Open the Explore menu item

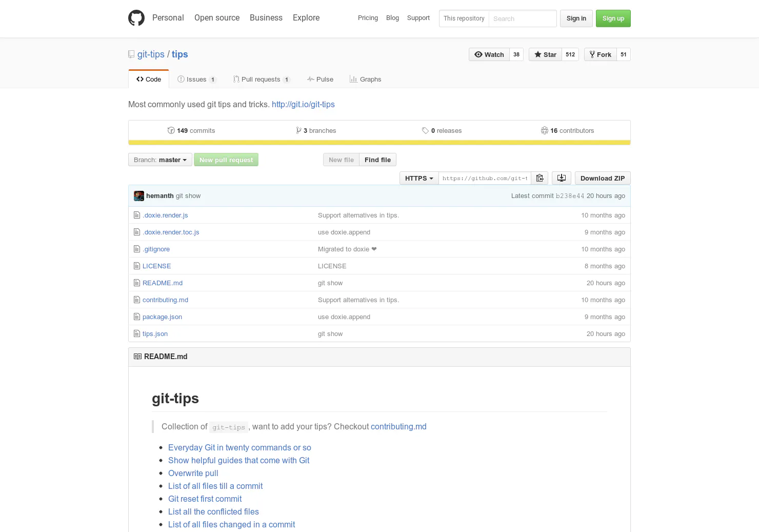306,17
